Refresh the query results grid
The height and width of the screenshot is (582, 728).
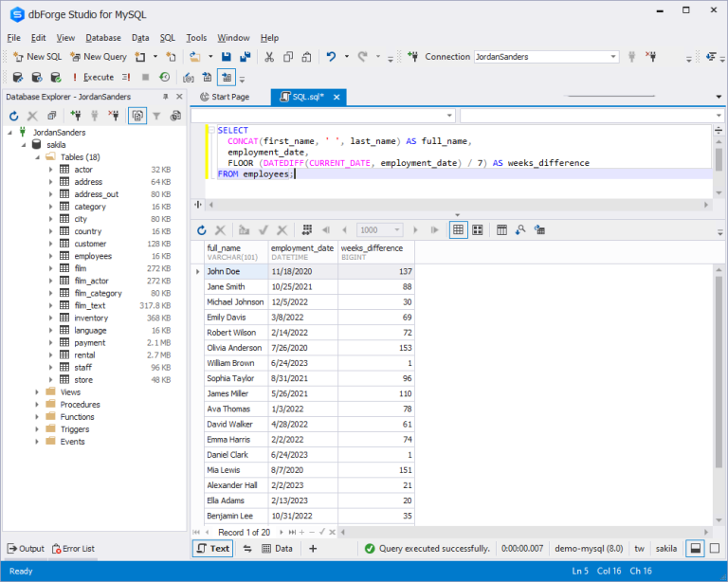point(201,229)
